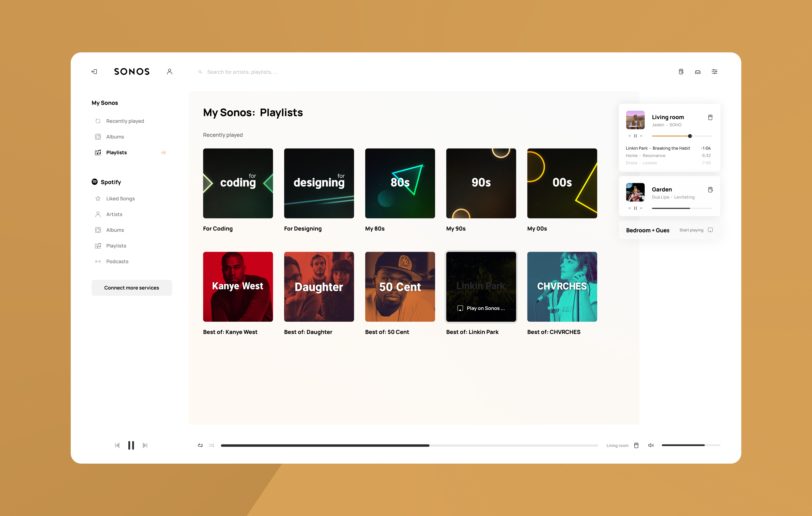Click the Connect more services button

(x=131, y=288)
